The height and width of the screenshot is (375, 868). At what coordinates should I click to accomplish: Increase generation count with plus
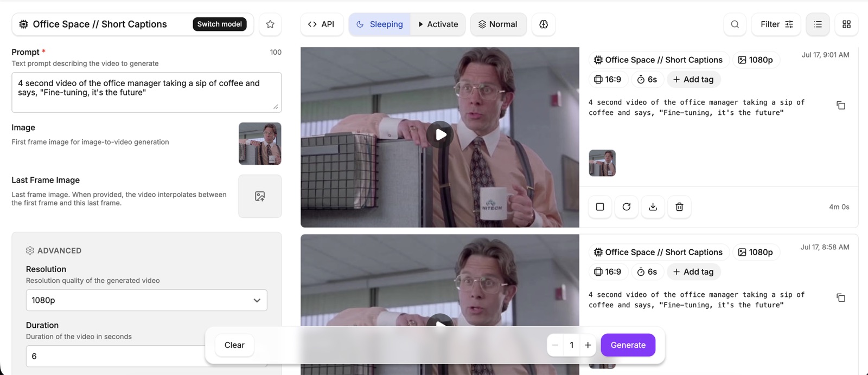tap(588, 345)
